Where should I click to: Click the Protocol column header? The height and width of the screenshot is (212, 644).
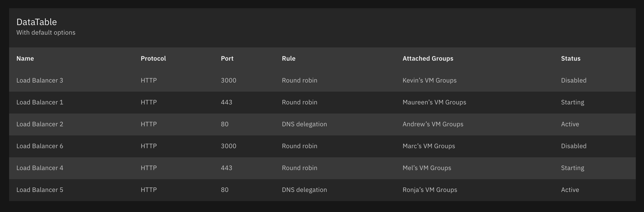(x=153, y=58)
